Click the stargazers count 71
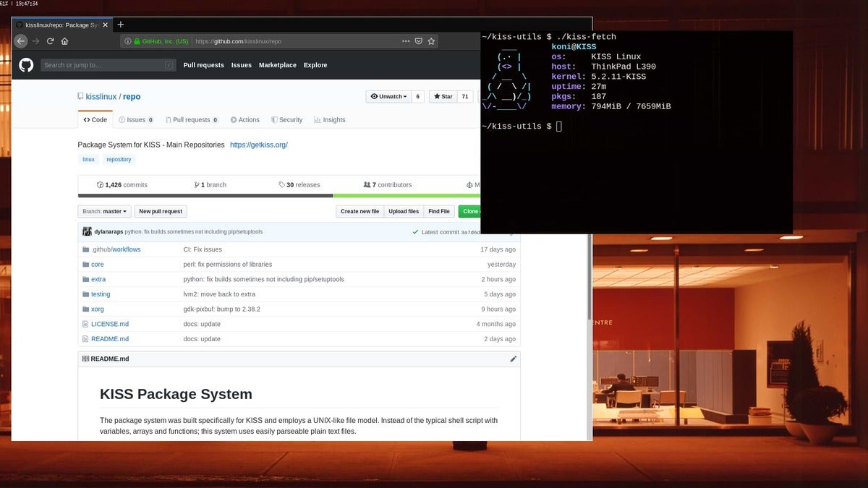The width and height of the screenshot is (868, 488). 465,96
